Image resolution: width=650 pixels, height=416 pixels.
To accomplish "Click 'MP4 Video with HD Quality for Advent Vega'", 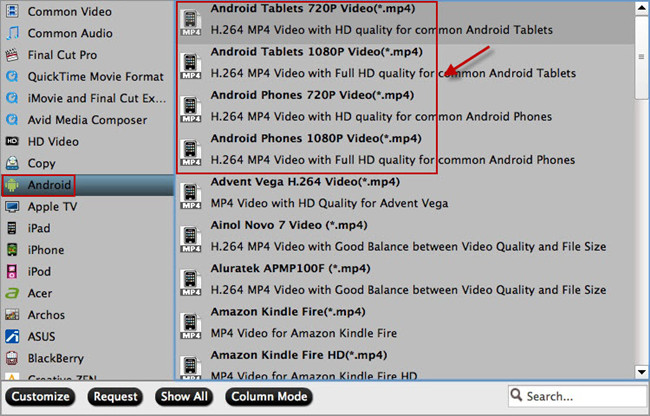I will pyautogui.click(x=330, y=203).
